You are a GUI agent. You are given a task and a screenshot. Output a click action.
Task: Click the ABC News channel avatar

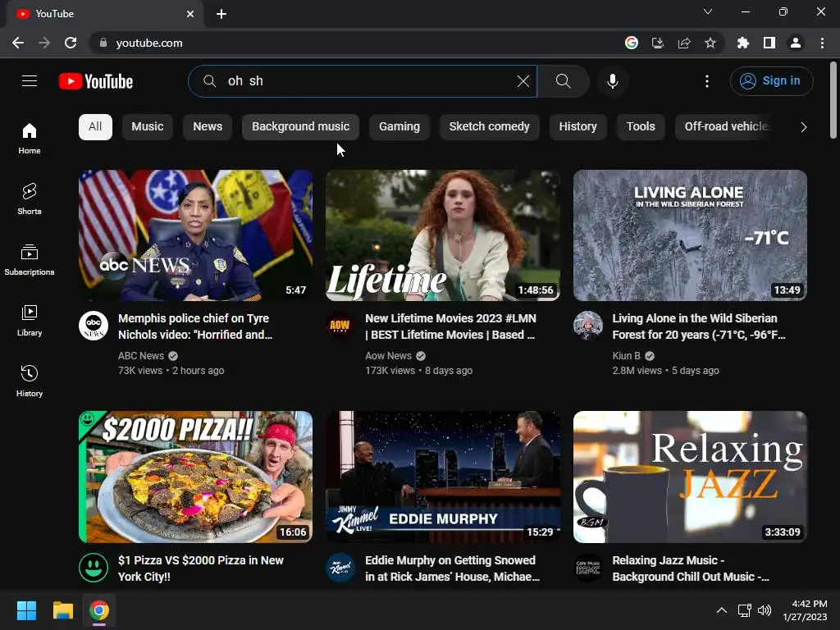(94, 325)
